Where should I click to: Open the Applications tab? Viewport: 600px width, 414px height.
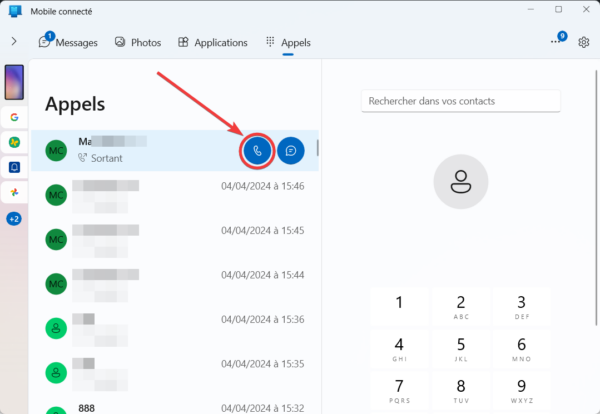[213, 42]
